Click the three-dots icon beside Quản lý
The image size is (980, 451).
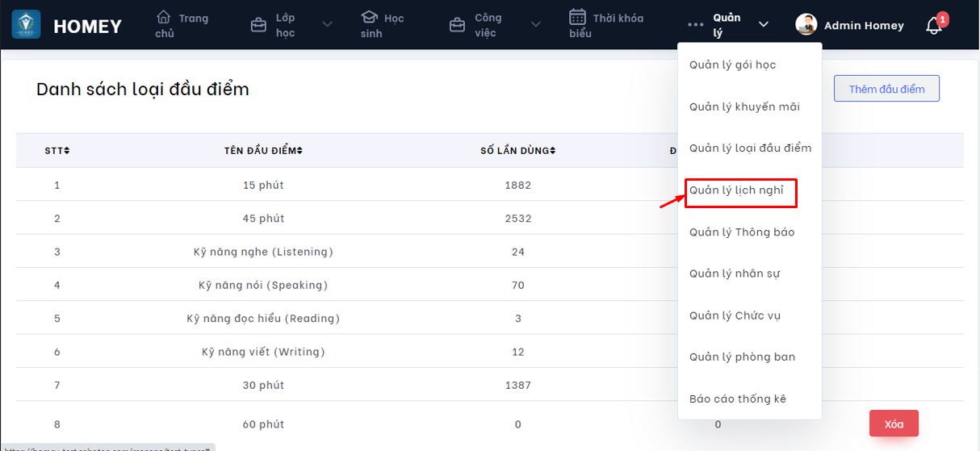point(696,25)
